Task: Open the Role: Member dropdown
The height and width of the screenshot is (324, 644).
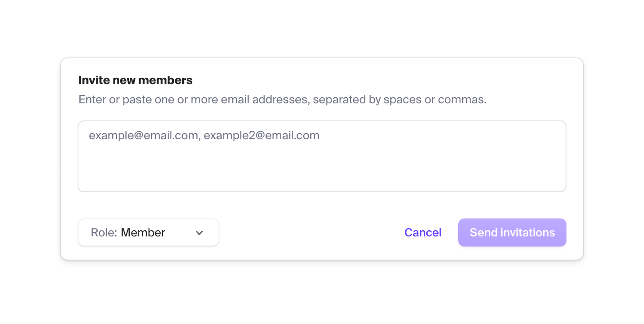Action: [148, 232]
